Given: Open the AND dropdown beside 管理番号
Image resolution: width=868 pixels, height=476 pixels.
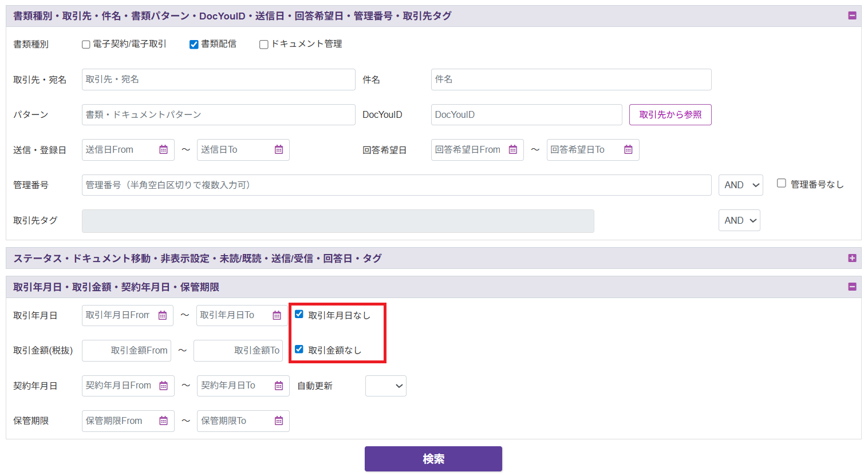Looking at the screenshot, I should tap(740, 185).
